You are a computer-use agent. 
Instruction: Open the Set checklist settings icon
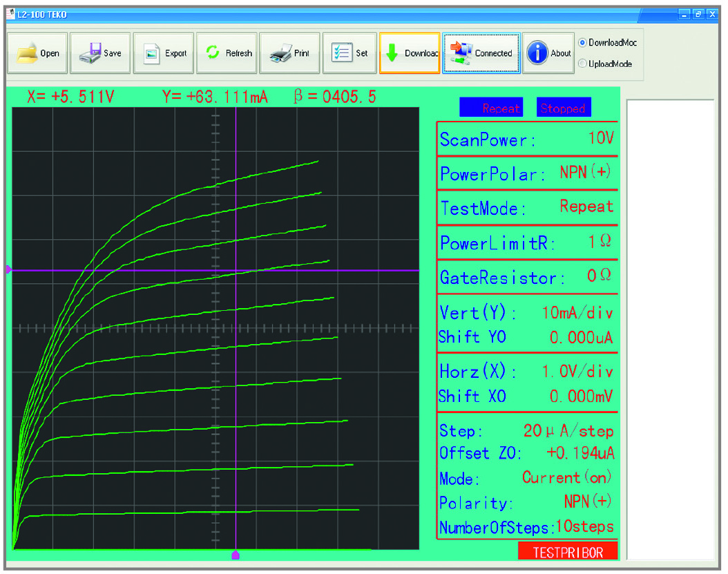click(341, 53)
